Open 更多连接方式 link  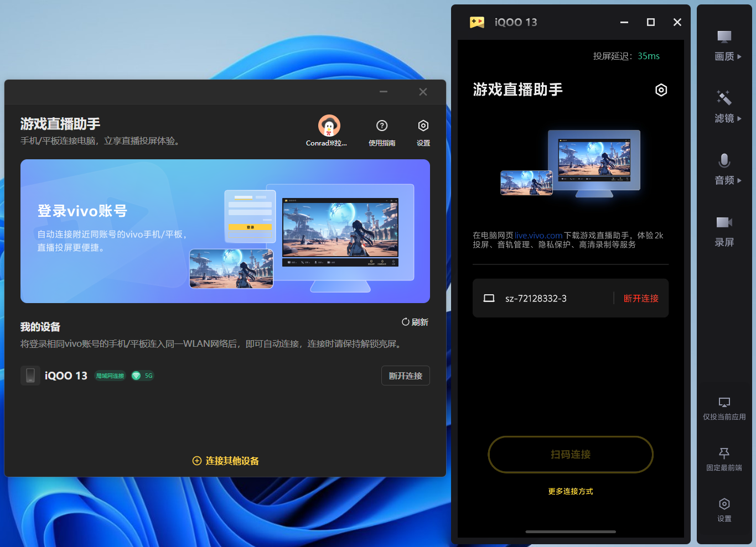(x=571, y=491)
